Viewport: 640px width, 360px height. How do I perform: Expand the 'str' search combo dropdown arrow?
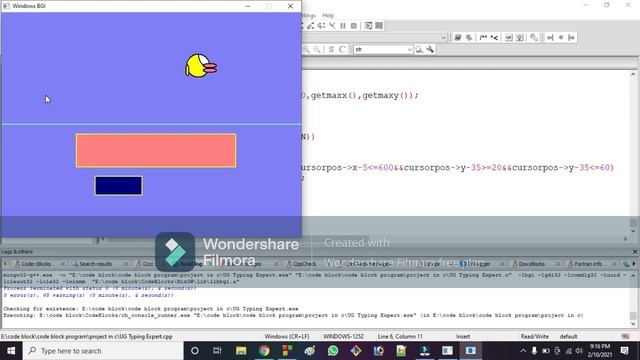point(410,49)
